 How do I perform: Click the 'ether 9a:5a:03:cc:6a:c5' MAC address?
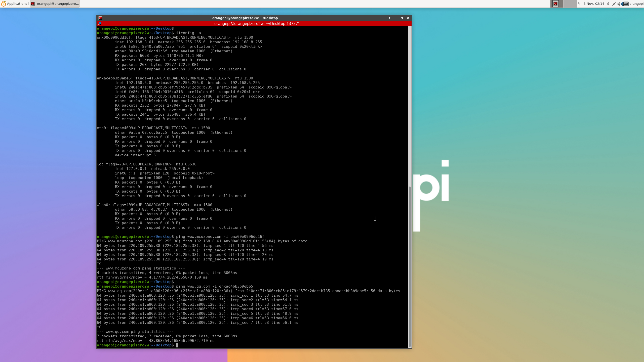click(x=141, y=132)
